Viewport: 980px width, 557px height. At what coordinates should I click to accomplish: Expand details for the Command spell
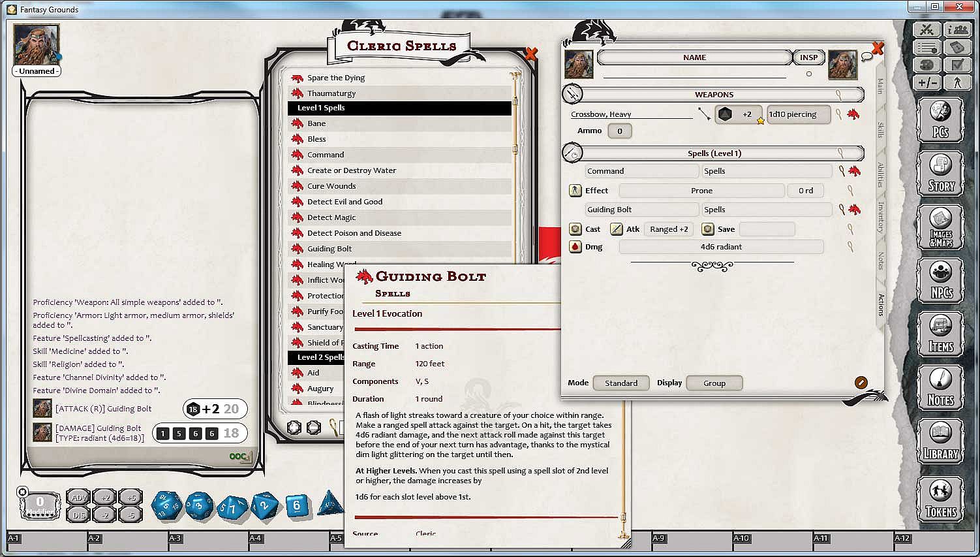coord(842,171)
